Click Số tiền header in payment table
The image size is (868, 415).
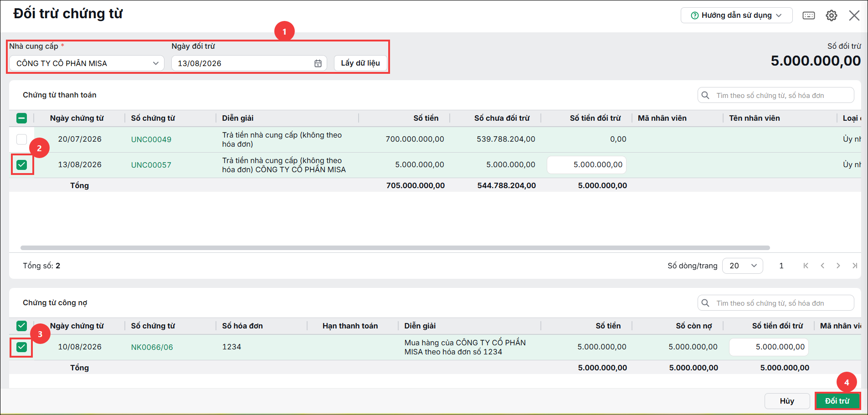[426, 118]
